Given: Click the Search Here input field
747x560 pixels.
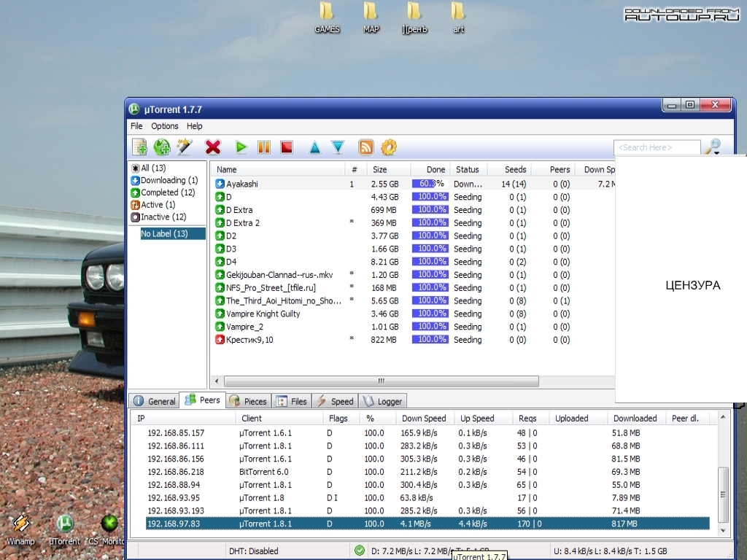Looking at the screenshot, I should click(x=657, y=147).
